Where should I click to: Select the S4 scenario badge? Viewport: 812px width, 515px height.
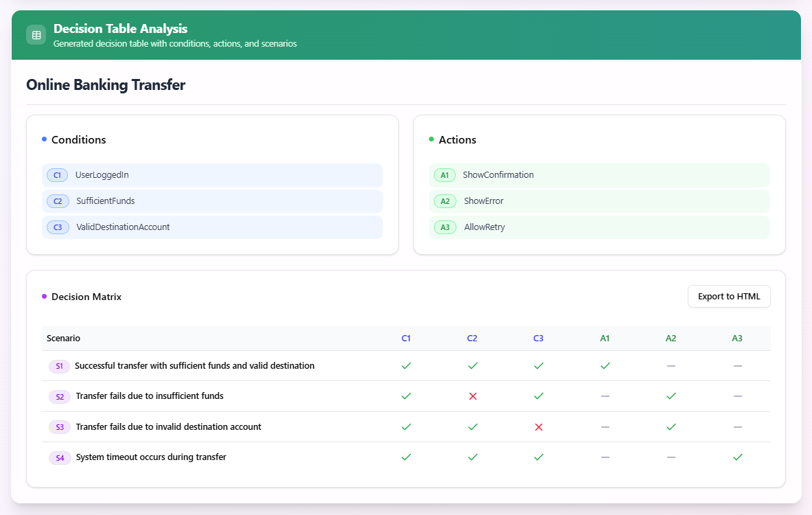click(x=59, y=457)
